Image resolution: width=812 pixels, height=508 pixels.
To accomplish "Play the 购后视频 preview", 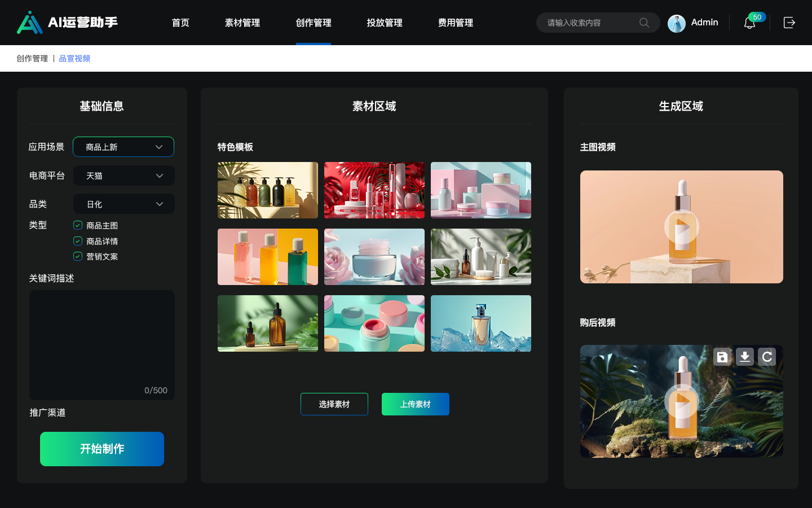I will coord(682,401).
